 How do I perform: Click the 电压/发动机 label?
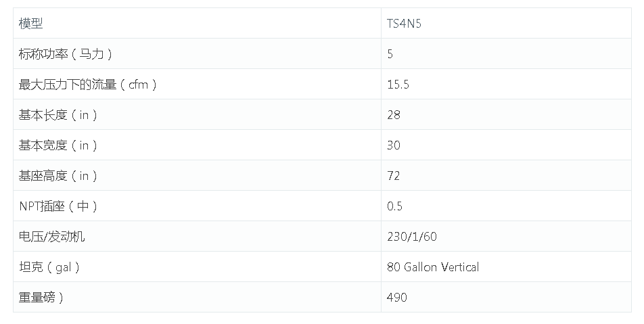click(x=51, y=236)
